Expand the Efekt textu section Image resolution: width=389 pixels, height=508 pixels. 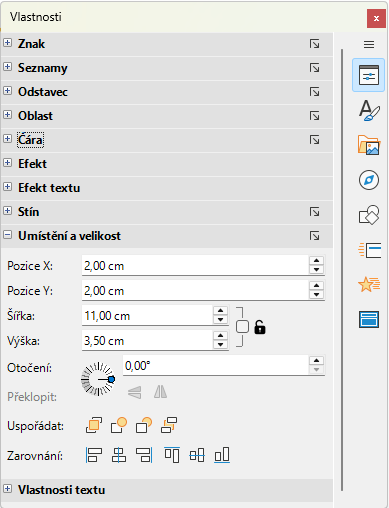(8, 187)
